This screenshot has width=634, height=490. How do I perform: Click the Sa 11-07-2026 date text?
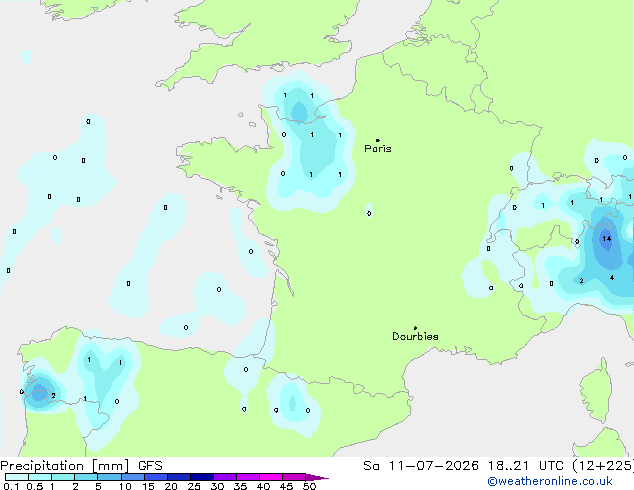pos(421,466)
